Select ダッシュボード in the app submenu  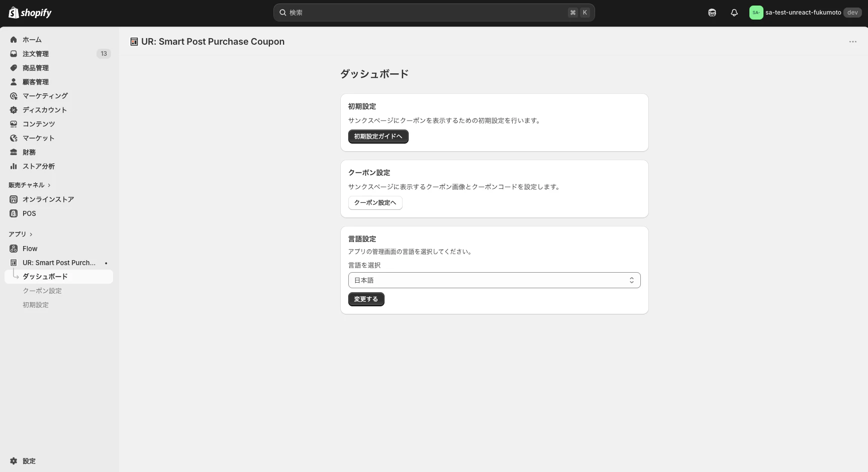click(59, 277)
